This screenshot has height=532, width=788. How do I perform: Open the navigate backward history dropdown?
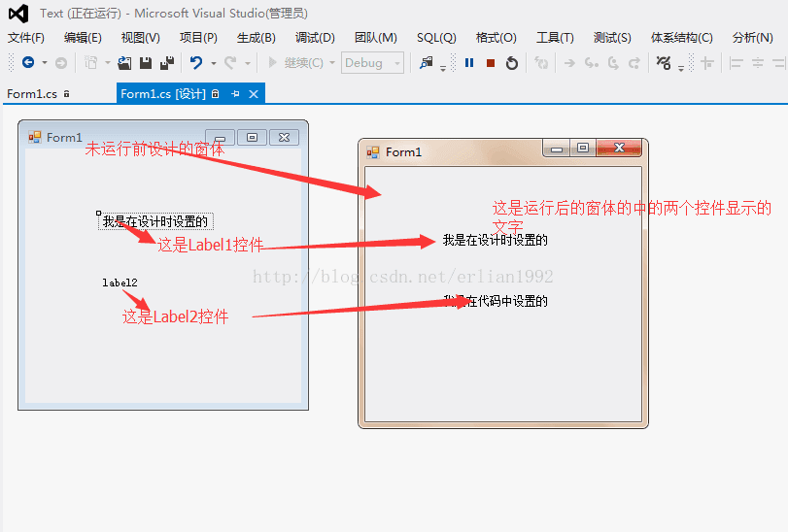tap(45, 63)
